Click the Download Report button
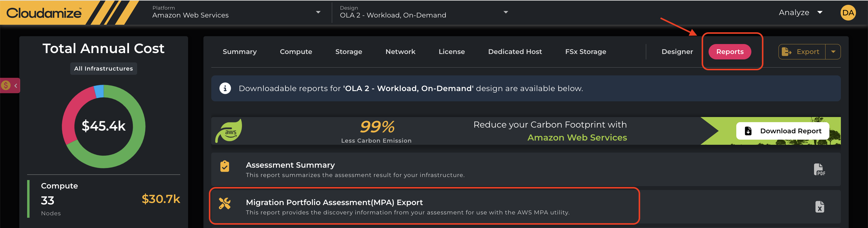The width and height of the screenshot is (868, 228). pyautogui.click(x=782, y=131)
